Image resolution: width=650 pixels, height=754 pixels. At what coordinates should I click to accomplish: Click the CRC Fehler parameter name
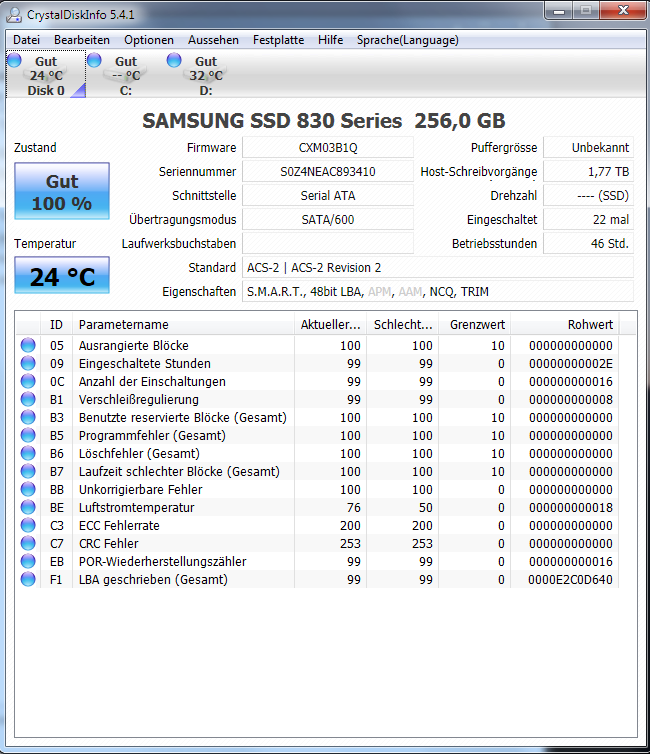click(109, 543)
